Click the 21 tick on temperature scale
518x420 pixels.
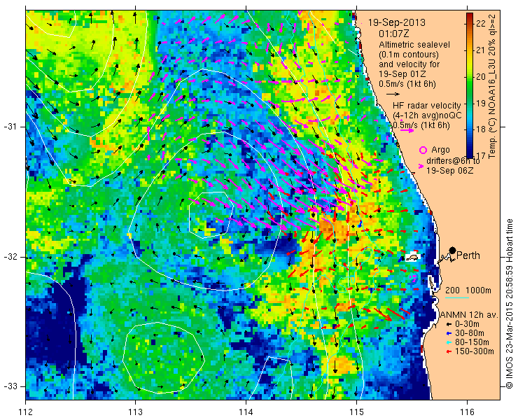[x=481, y=50]
